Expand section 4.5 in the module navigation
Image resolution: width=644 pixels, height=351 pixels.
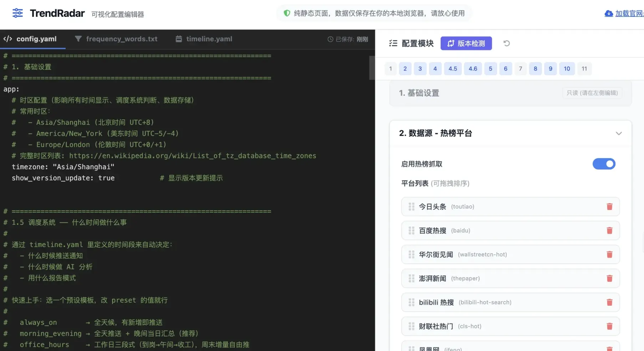click(453, 68)
